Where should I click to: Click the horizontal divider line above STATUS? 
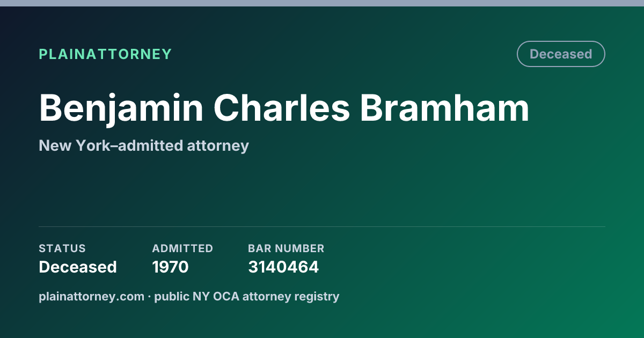[x=322, y=226]
